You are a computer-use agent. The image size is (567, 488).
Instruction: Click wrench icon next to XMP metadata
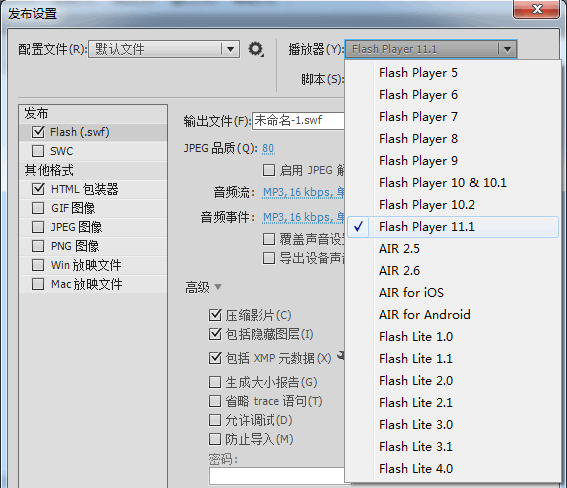coord(341,356)
